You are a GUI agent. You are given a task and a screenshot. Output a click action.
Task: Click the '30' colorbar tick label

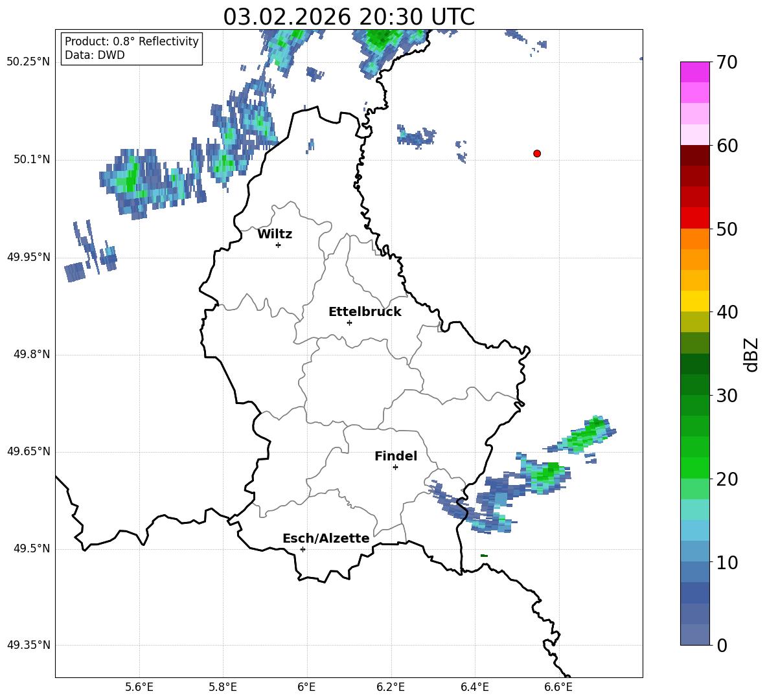click(x=727, y=396)
